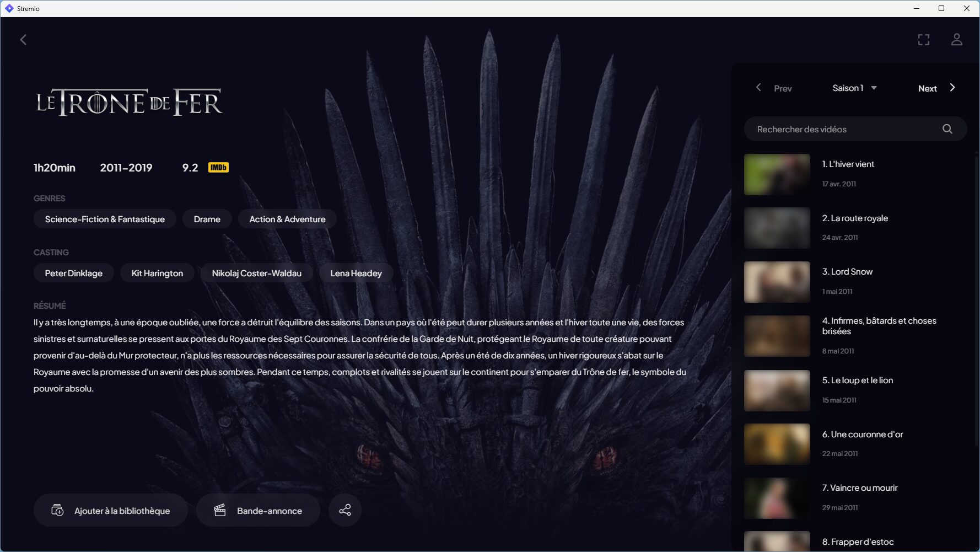The height and width of the screenshot is (552, 980).
Task: Play the Bande-annonce trailer
Action: [x=258, y=510]
